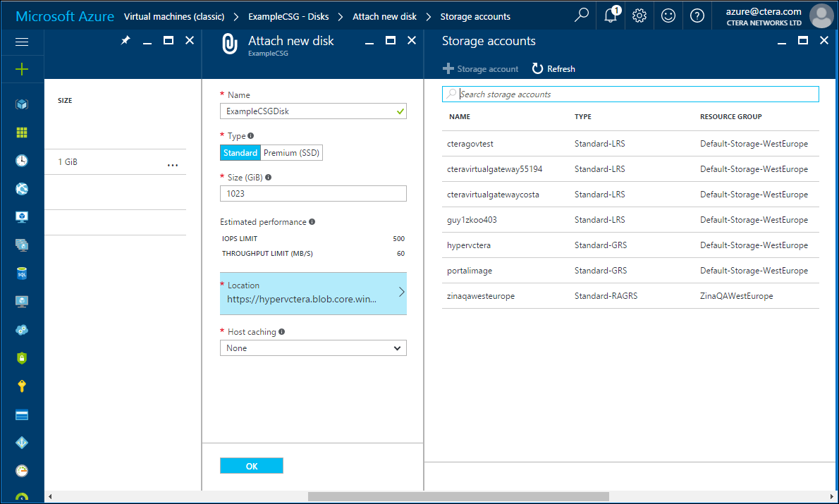Select the cteravirtualgatewaycosta storage account
The width and height of the screenshot is (839, 504).
[630, 195]
